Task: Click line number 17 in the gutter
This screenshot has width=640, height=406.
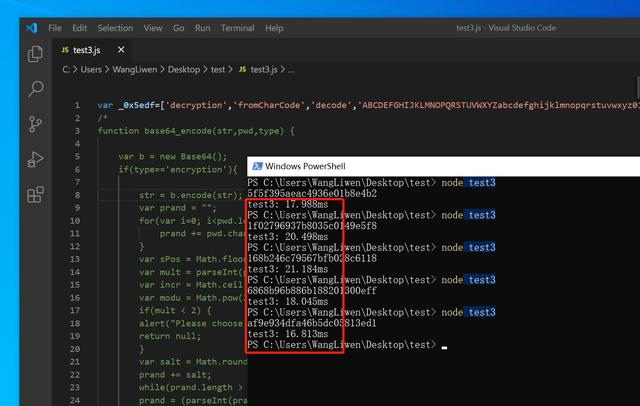Action: [75, 311]
